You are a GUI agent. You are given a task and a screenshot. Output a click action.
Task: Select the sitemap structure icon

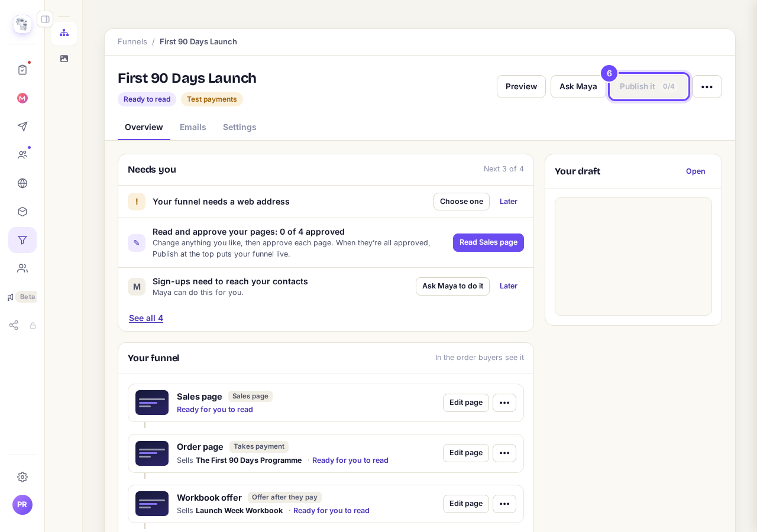tap(64, 33)
